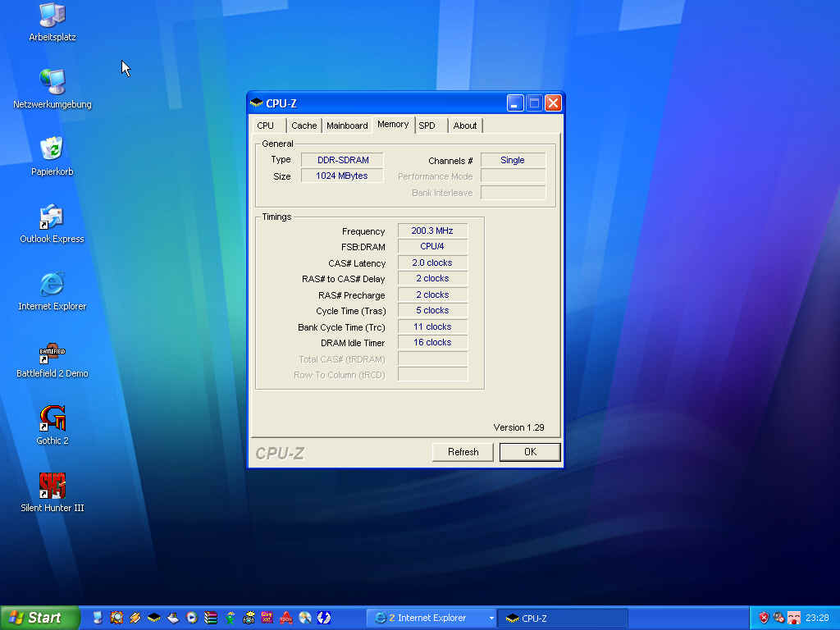Image resolution: width=840 pixels, height=630 pixels.
Task: Click the Single channels field
Action: tap(513, 160)
